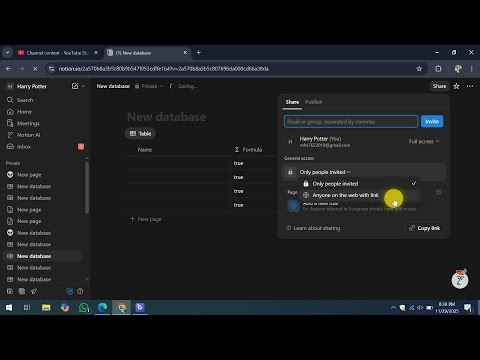Go forward in the browser

[x=22, y=69]
